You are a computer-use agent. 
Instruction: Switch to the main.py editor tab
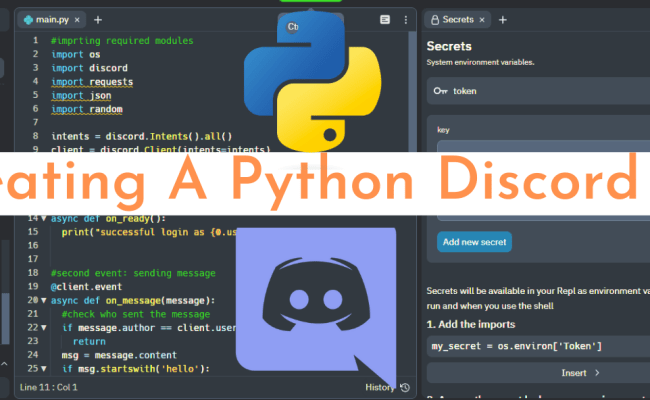tap(51, 19)
